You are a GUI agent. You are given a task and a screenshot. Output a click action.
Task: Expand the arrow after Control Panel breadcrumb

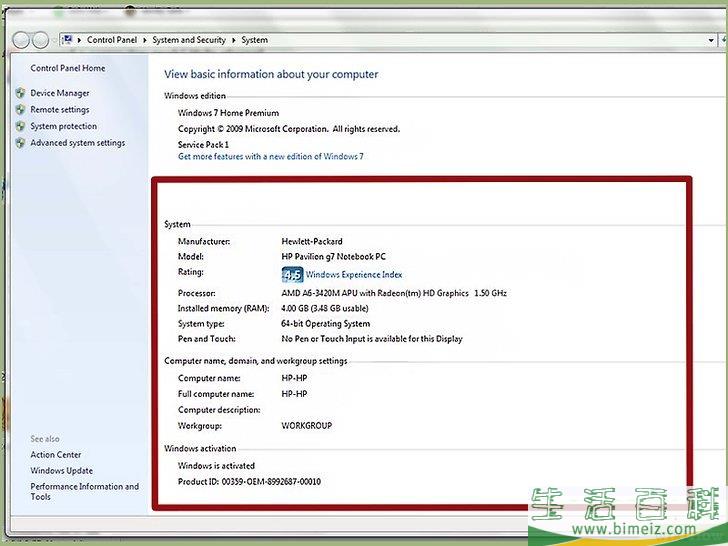[144, 40]
